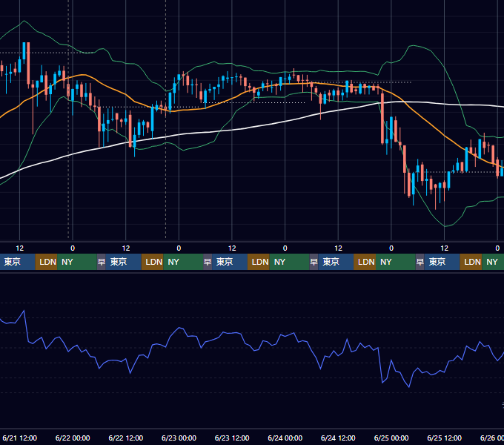504x445 pixels.
Task: Select the 東京 session block on 6/22
Action: pos(124,262)
